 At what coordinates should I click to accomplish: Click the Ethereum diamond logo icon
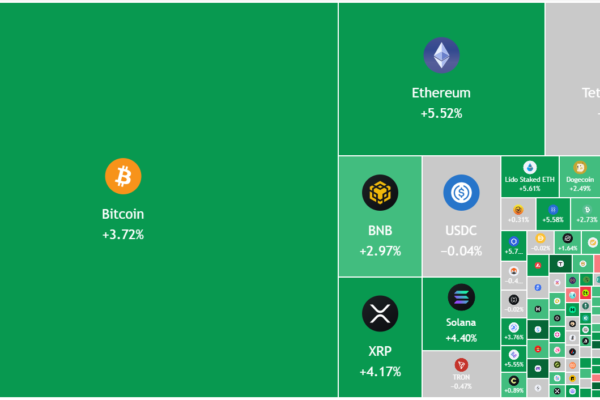pos(441,56)
